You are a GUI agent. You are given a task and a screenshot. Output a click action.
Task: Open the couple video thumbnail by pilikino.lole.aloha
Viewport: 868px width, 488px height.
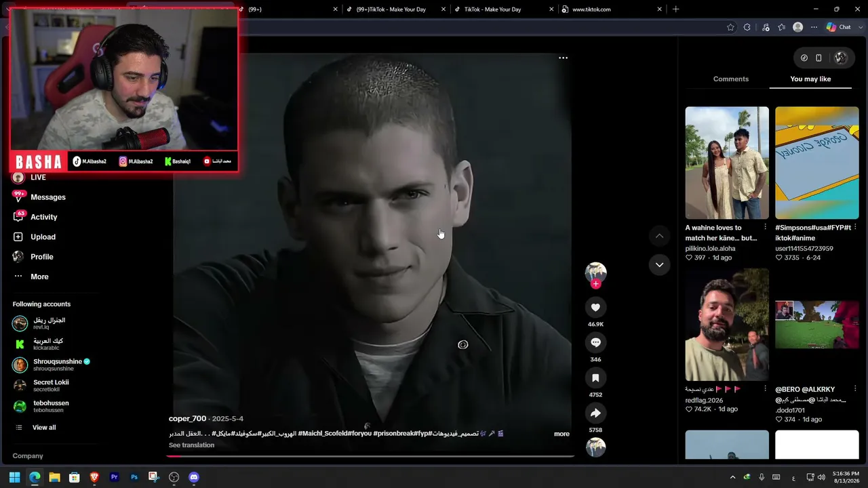[727, 163]
